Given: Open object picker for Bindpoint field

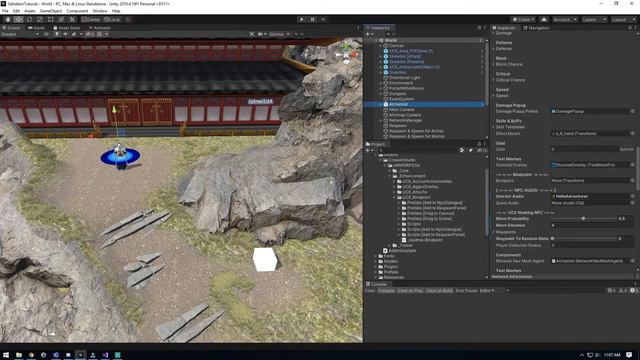Looking at the screenshot, I should [632, 180].
